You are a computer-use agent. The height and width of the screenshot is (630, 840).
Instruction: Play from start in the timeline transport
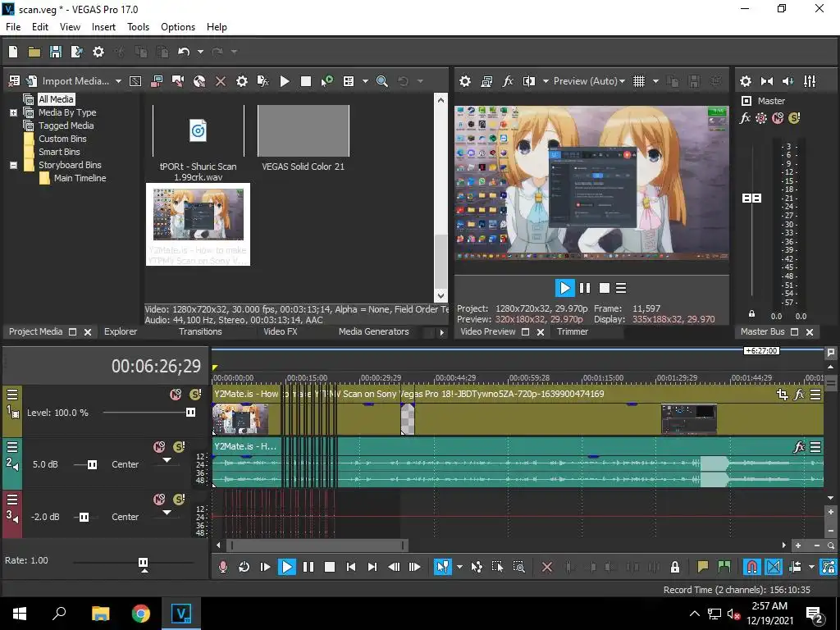(265, 566)
